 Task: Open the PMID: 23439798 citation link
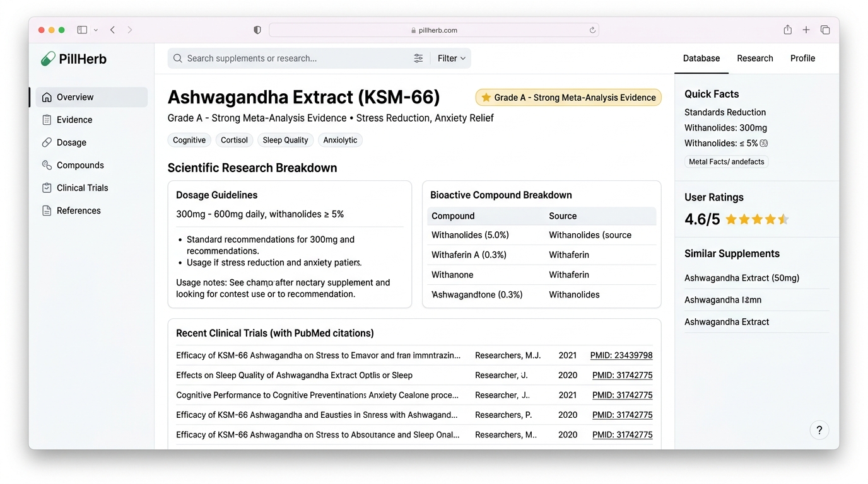click(x=621, y=355)
